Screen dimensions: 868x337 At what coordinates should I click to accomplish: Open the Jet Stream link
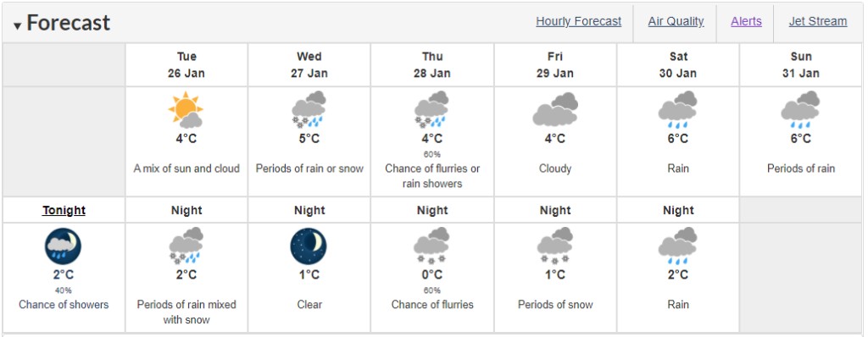[818, 21]
